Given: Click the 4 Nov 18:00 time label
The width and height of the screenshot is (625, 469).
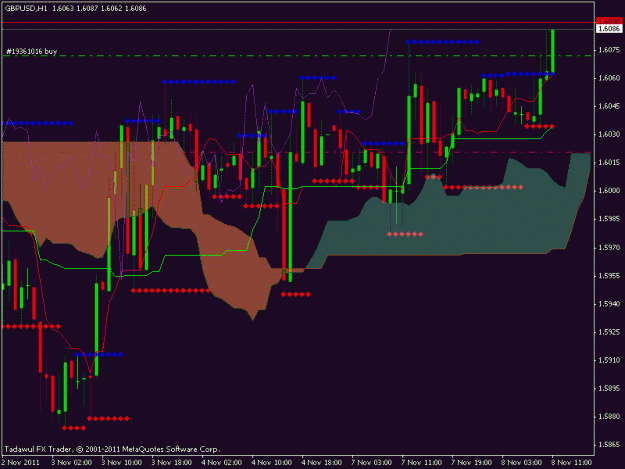Looking at the screenshot, I should (x=322, y=463).
